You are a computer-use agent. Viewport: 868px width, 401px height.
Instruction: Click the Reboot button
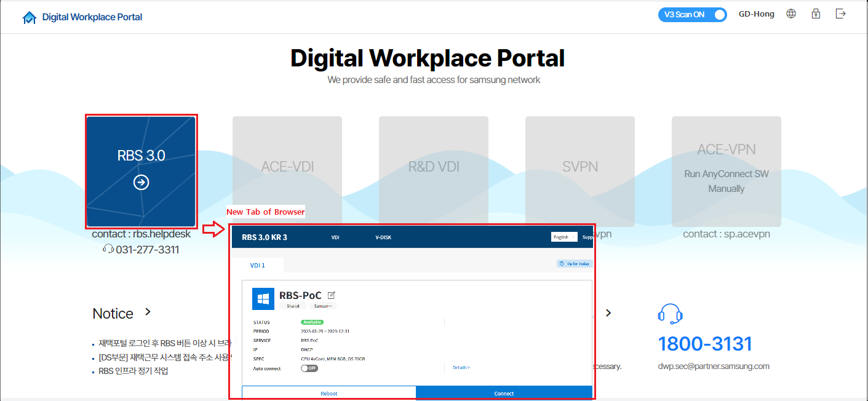coord(328,393)
